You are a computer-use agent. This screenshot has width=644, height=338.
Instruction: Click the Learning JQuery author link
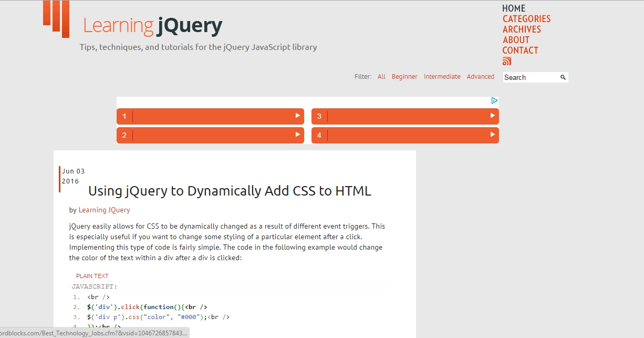(x=104, y=210)
